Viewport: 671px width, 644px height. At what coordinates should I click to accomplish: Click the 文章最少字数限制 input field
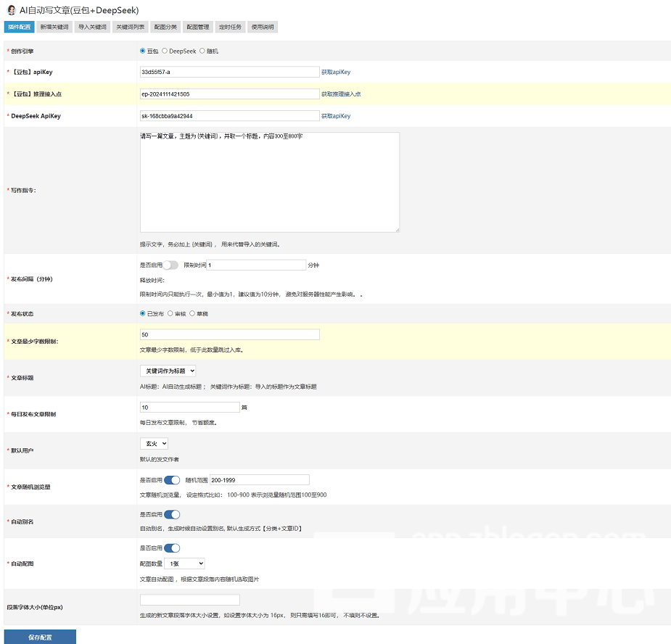[230, 334]
